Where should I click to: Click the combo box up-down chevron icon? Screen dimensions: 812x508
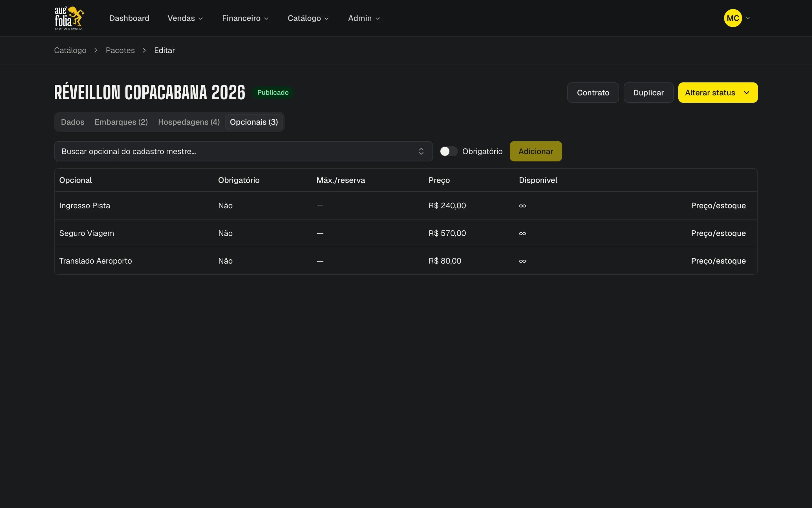pos(421,152)
